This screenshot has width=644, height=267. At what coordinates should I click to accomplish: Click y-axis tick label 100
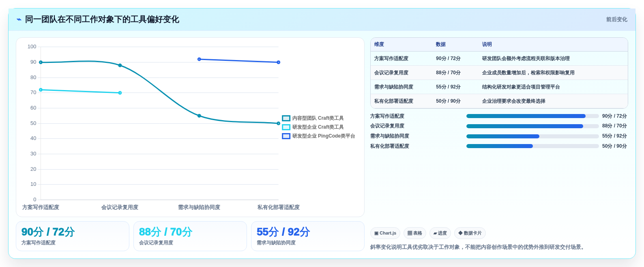pos(32,47)
